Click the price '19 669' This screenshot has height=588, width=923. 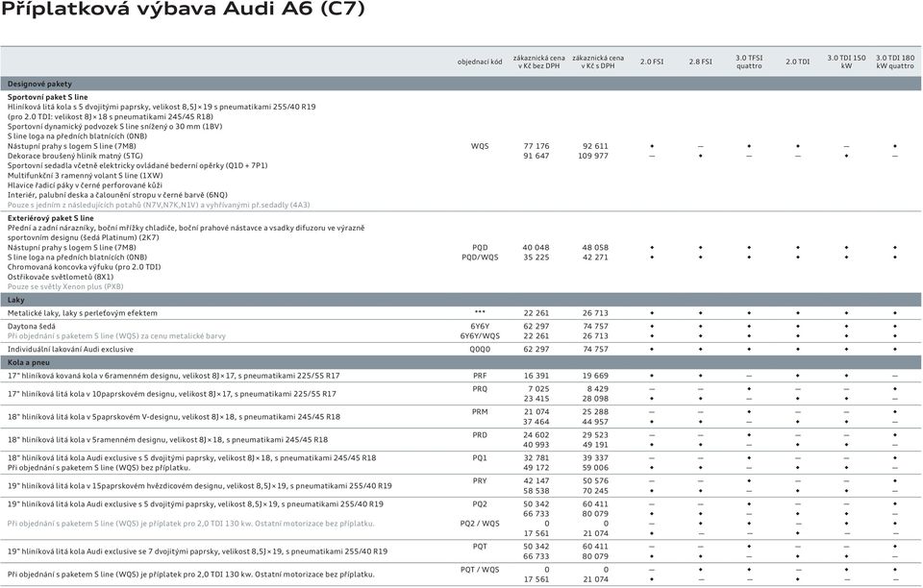[x=595, y=376]
